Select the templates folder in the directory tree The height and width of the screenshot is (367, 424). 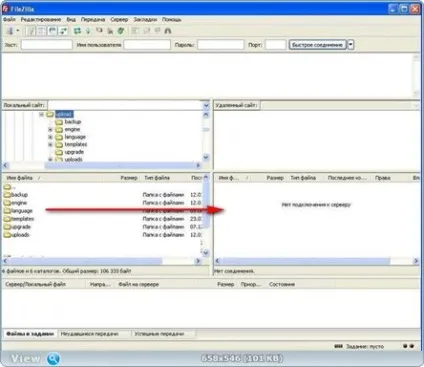(x=76, y=144)
